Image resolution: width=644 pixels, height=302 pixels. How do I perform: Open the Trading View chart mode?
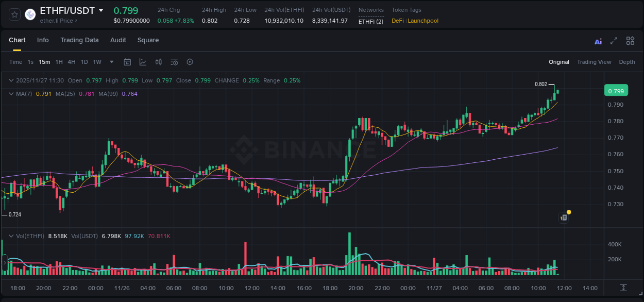coord(594,62)
